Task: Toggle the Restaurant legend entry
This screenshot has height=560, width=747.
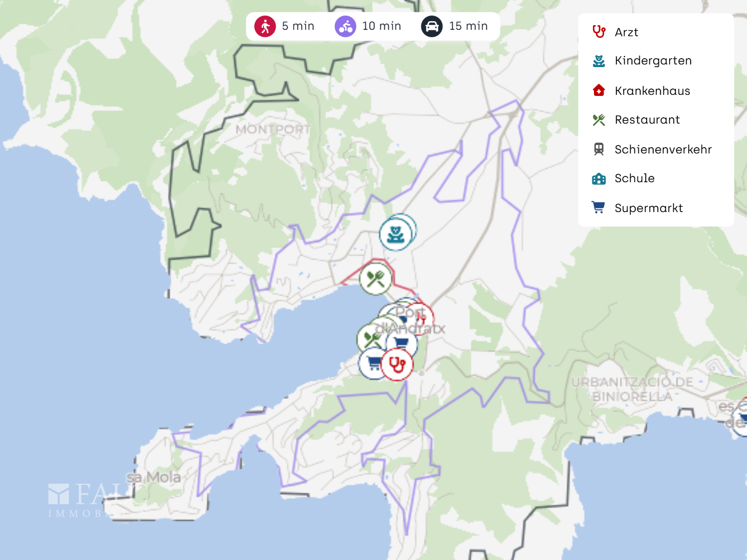Action: (636, 120)
